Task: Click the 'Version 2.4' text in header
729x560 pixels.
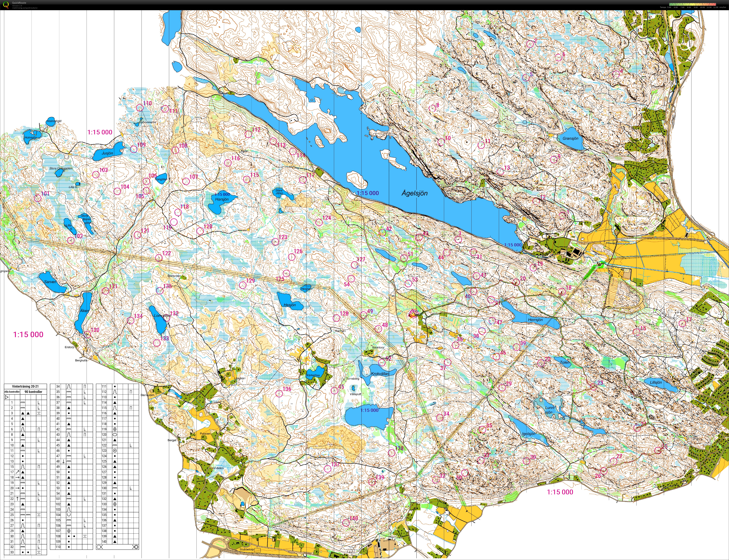Action: coord(17,6)
